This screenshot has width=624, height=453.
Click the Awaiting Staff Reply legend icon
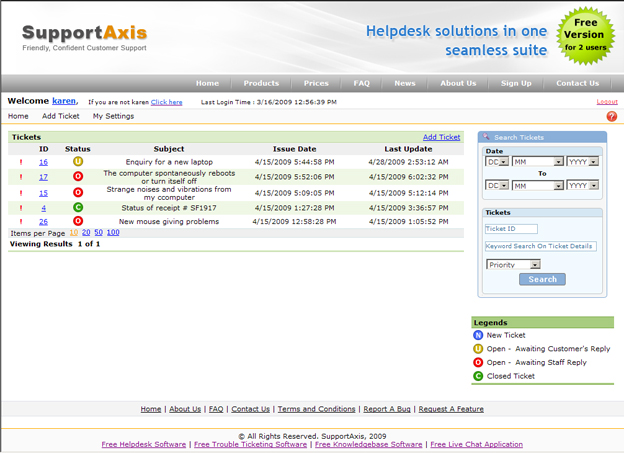click(478, 362)
